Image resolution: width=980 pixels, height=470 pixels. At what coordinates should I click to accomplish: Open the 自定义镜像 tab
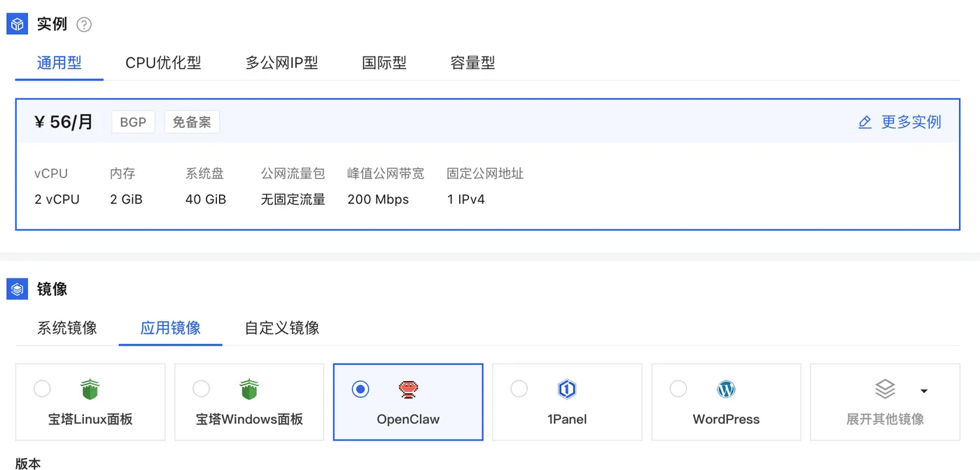tap(282, 328)
